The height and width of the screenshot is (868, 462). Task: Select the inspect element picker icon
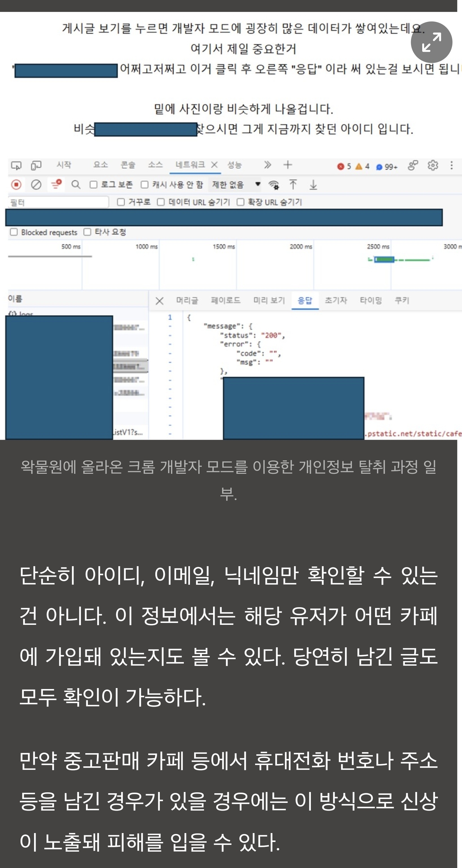click(16, 166)
